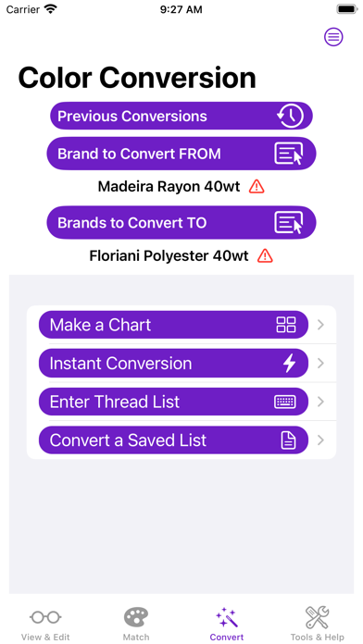Tap the keyboard icon on Enter Thread List
363x644 pixels.
[285, 402]
